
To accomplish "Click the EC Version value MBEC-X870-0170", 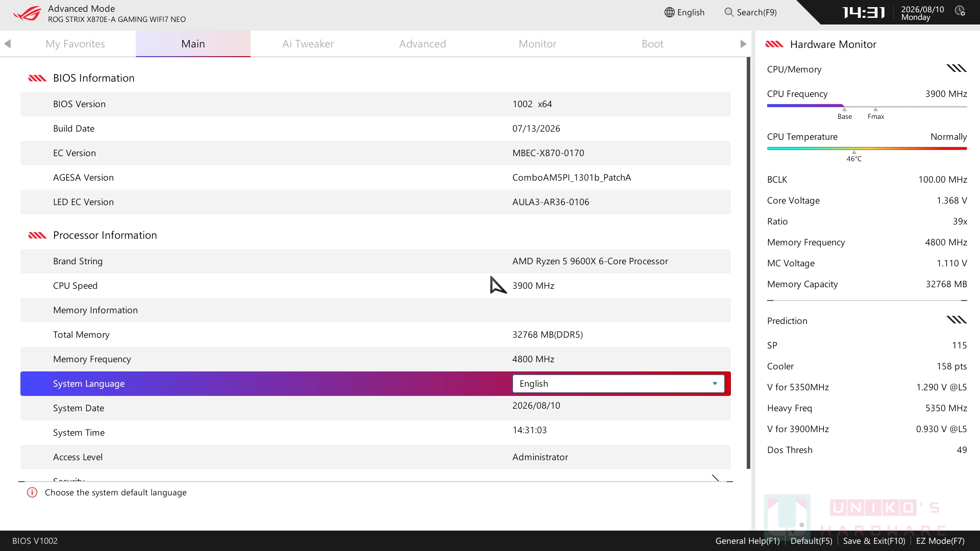I will [548, 153].
